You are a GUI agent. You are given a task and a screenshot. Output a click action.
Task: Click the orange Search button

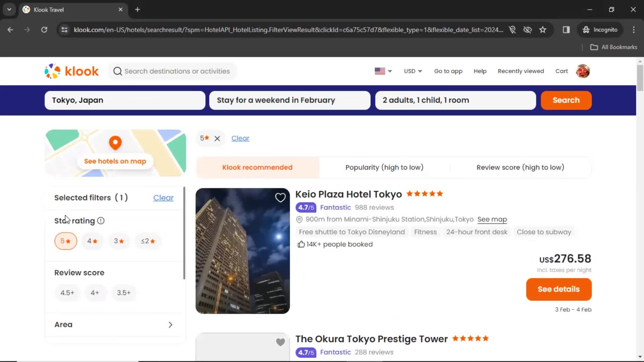[x=566, y=100]
